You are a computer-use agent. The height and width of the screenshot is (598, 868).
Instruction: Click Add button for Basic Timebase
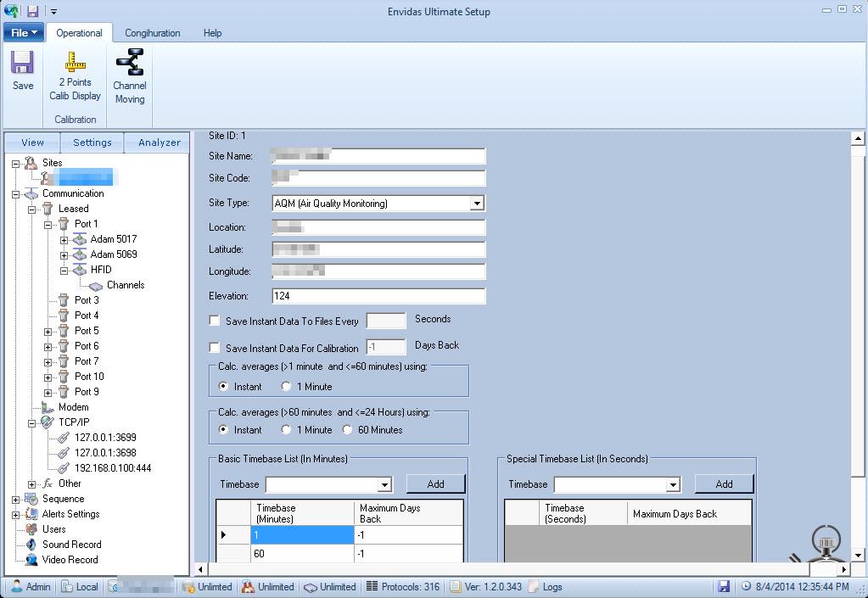(435, 483)
